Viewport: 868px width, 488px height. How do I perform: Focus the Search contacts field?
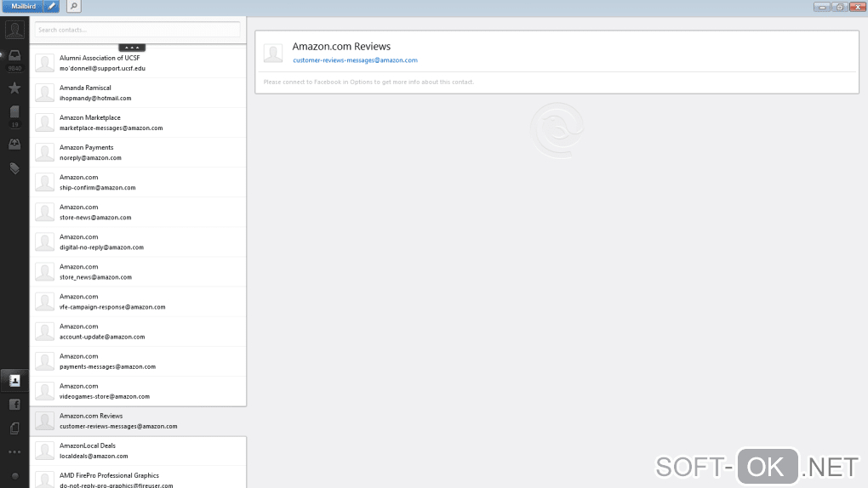(137, 30)
